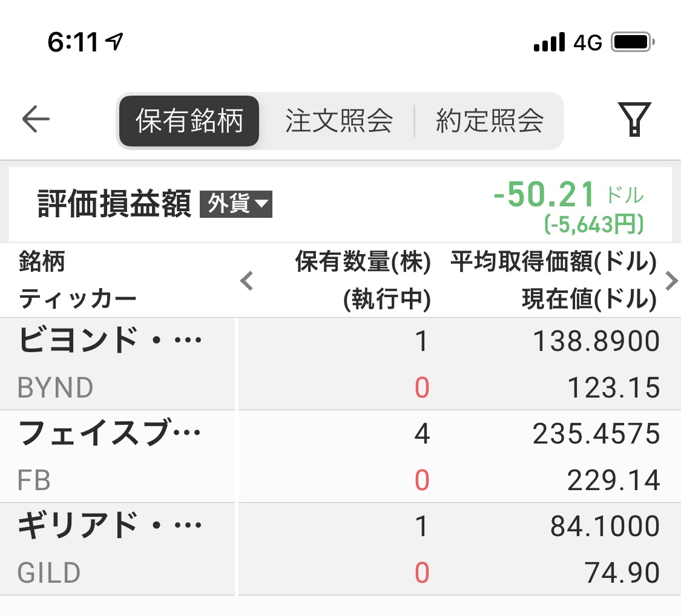Open the GILD ticker row
Screen dimensions: 681x616
340,549
